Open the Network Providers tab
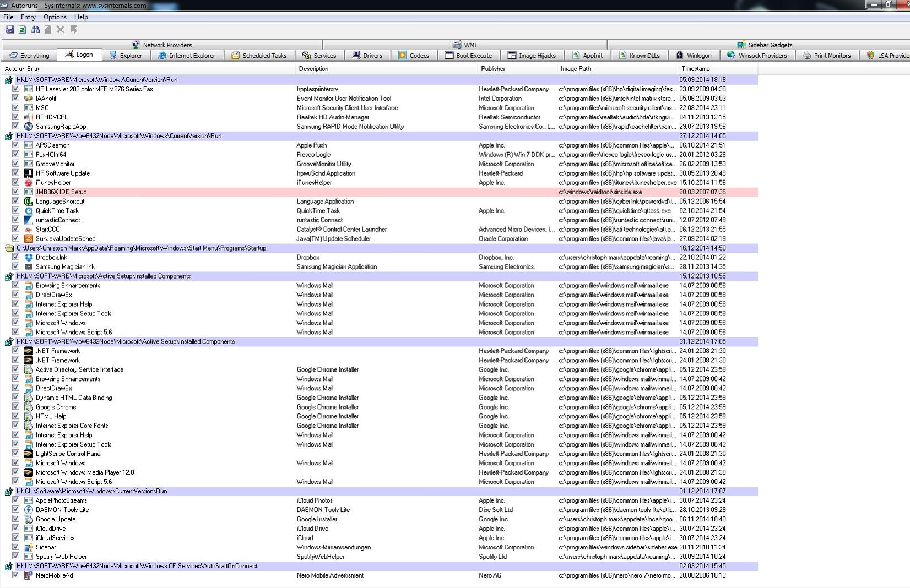The image size is (910, 588). [162, 45]
